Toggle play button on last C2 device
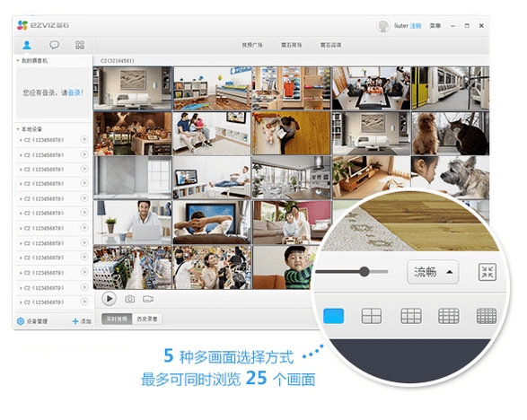The image size is (527, 420). [x=84, y=302]
